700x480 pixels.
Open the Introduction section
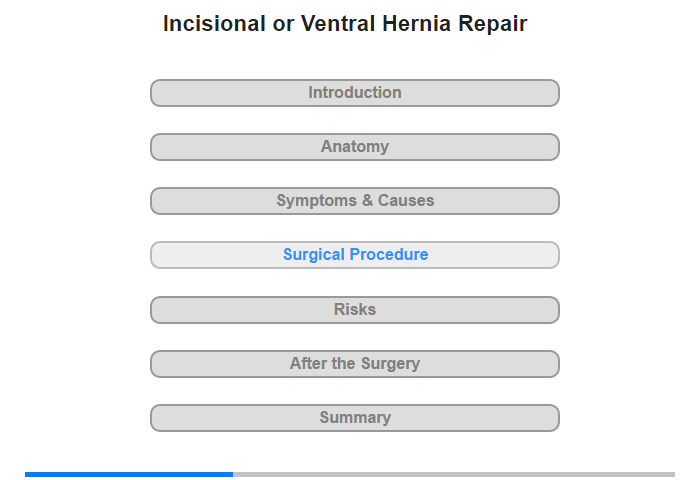tap(354, 93)
